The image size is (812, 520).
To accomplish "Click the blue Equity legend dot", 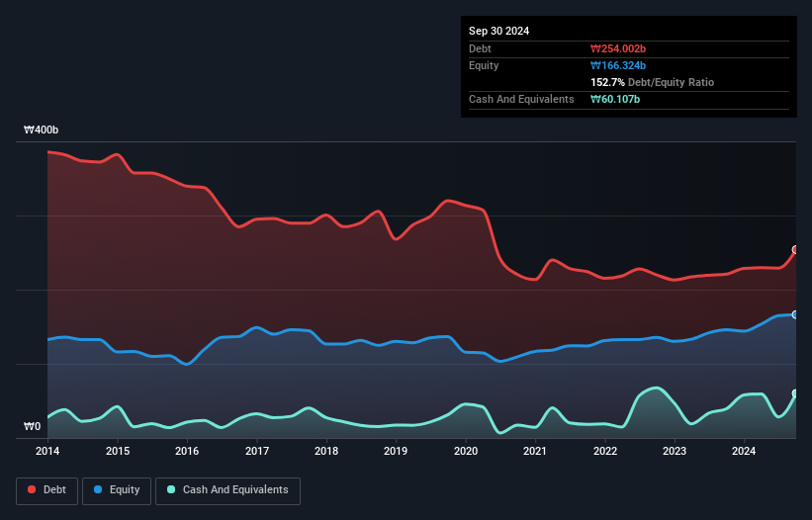I will pyautogui.click(x=98, y=489).
